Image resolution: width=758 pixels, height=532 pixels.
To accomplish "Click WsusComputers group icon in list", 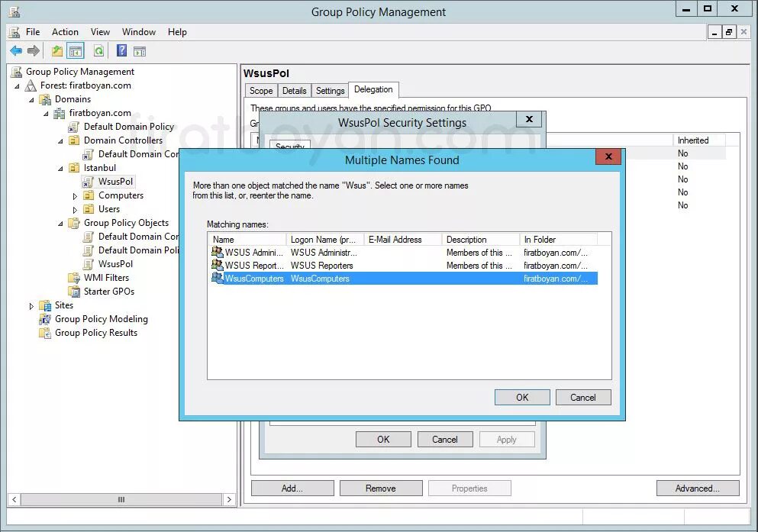I will pyautogui.click(x=217, y=279).
